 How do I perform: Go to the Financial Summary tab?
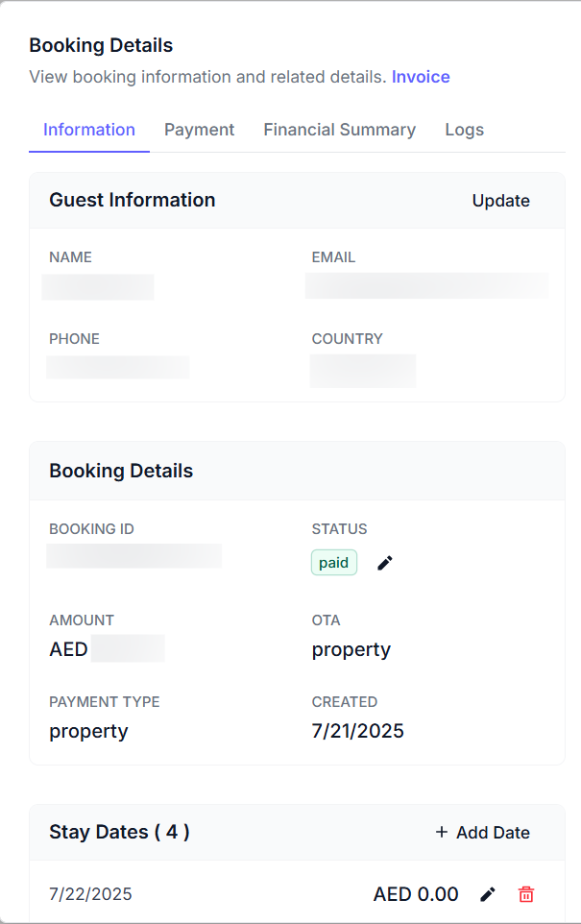coord(339,130)
